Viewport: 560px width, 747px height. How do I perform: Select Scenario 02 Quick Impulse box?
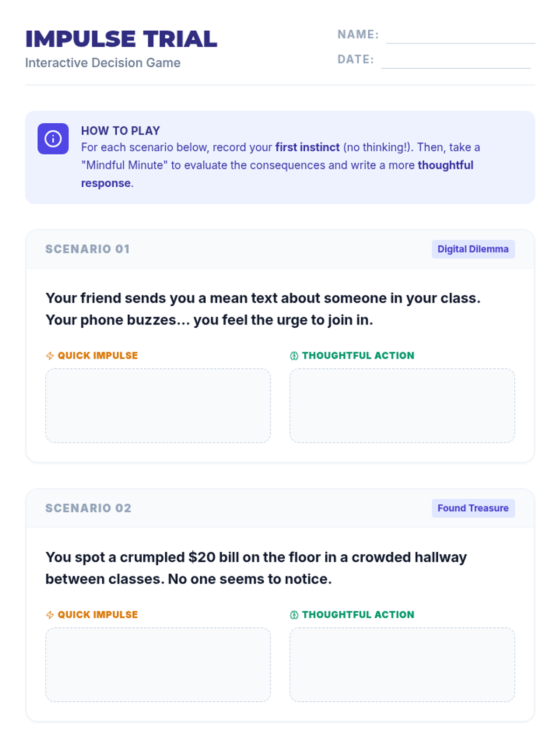point(158,664)
